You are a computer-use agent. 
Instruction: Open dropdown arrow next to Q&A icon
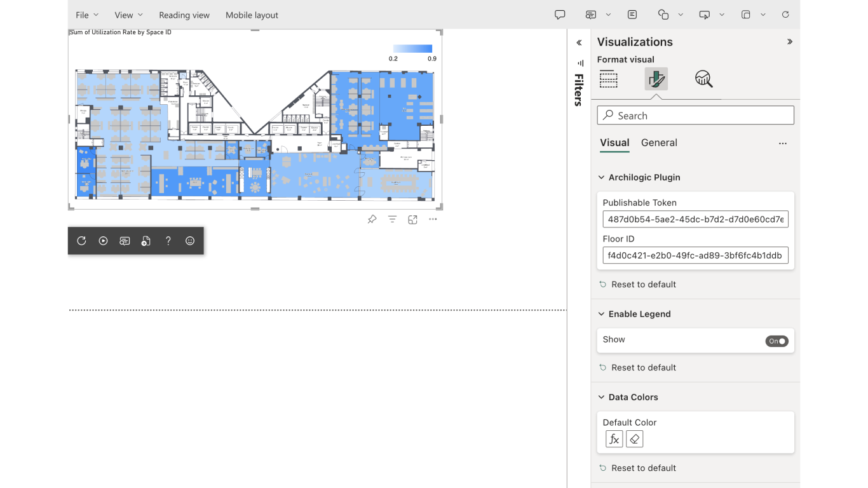coord(608,15)
